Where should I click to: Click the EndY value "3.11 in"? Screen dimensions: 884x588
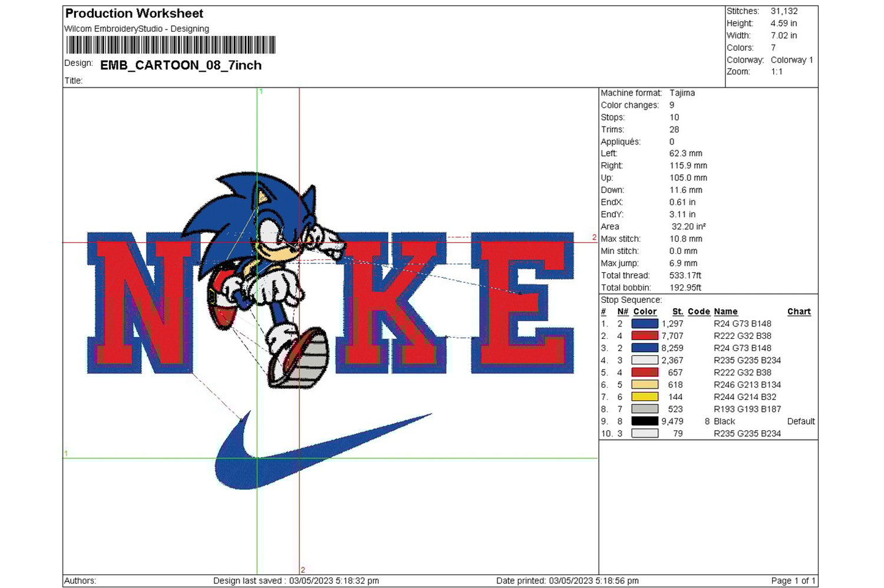coord(682,214)
